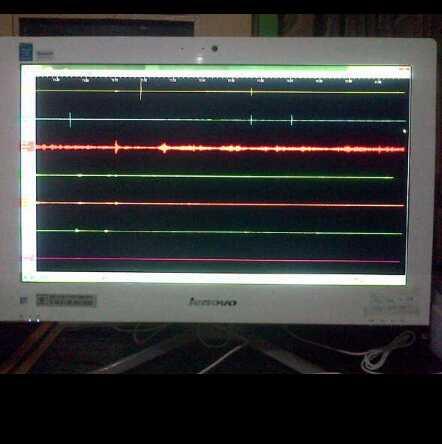Viewport: 442px width, 444px height.
Task: Select the magenta bottom channel trace
Action: 218,260
